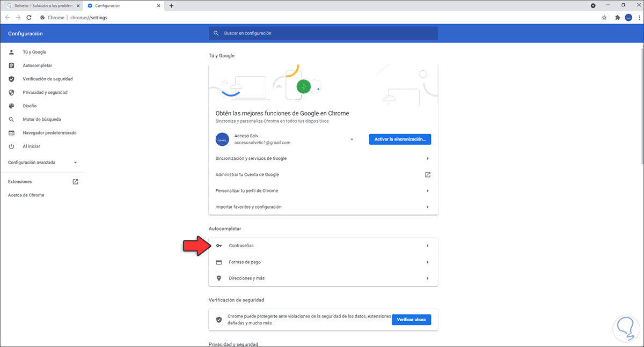Click the palette icon for Diseño
This screenshot has height=347, width=644.
click(11, 106)
